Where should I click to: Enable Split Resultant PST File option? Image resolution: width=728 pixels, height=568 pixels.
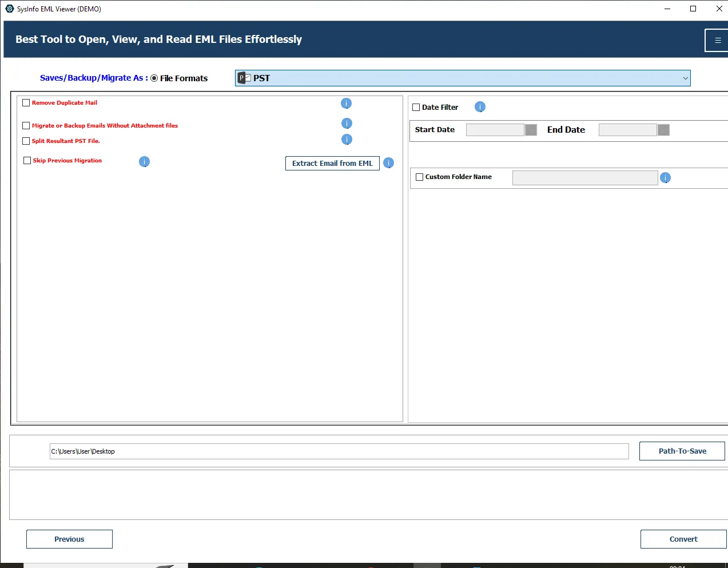(x=26, y=141)
